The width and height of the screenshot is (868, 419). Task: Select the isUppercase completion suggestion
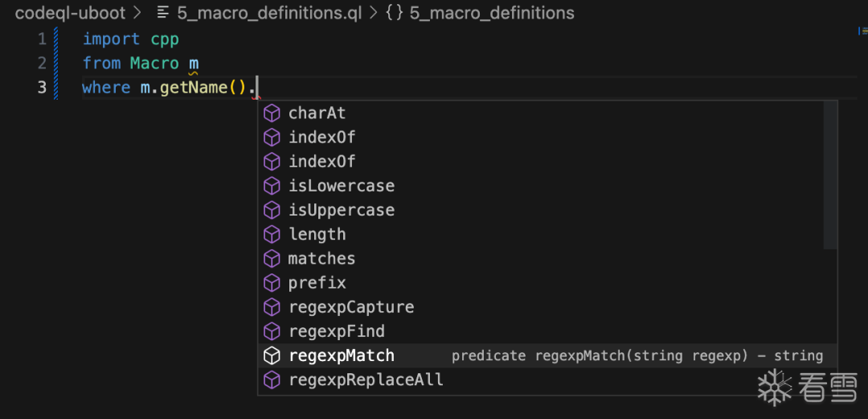pos(342,210)
